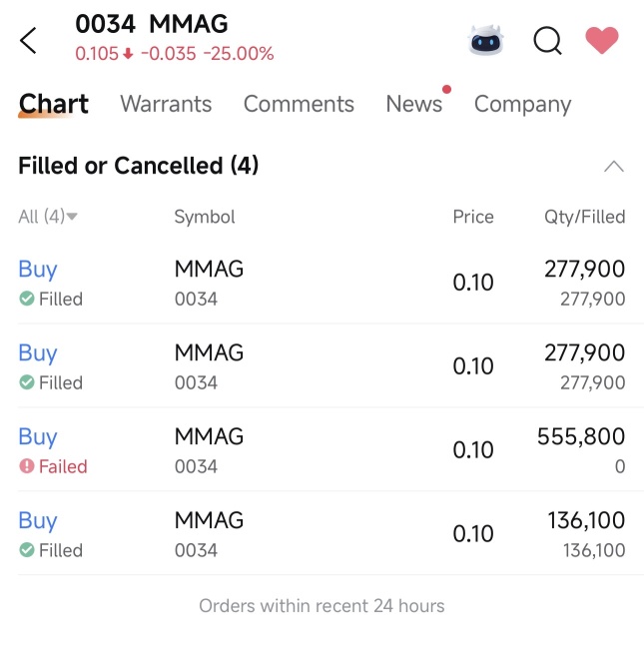Screen dimensions: 644x663
Task: Open the All (4) filter dropdown
Action: [48, 217]
